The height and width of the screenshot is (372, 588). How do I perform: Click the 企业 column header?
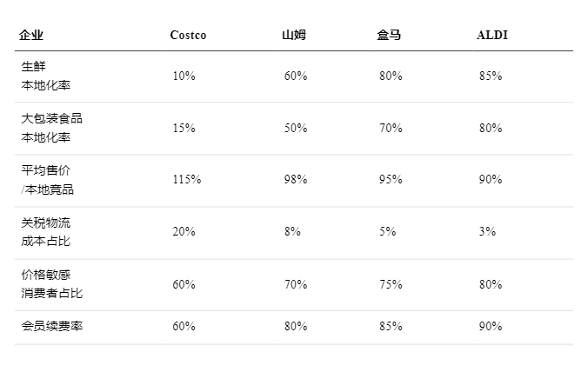point(30,36)
